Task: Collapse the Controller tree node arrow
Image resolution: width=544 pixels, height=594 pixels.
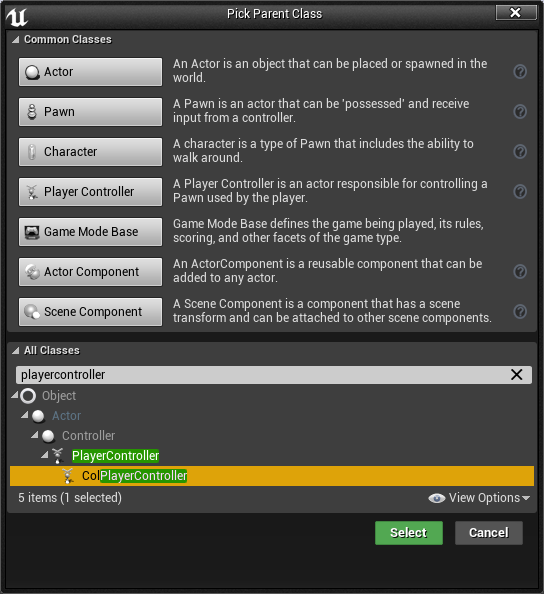Action: click(35, 435)
